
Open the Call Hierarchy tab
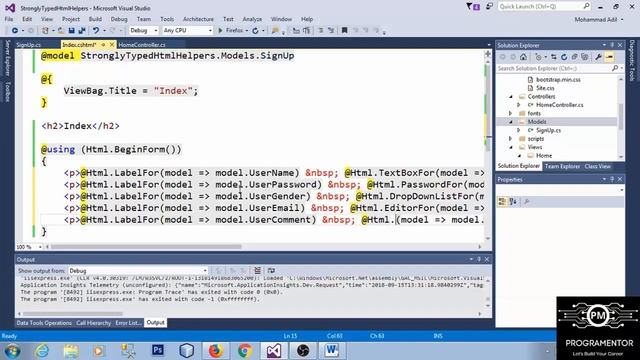93,323
